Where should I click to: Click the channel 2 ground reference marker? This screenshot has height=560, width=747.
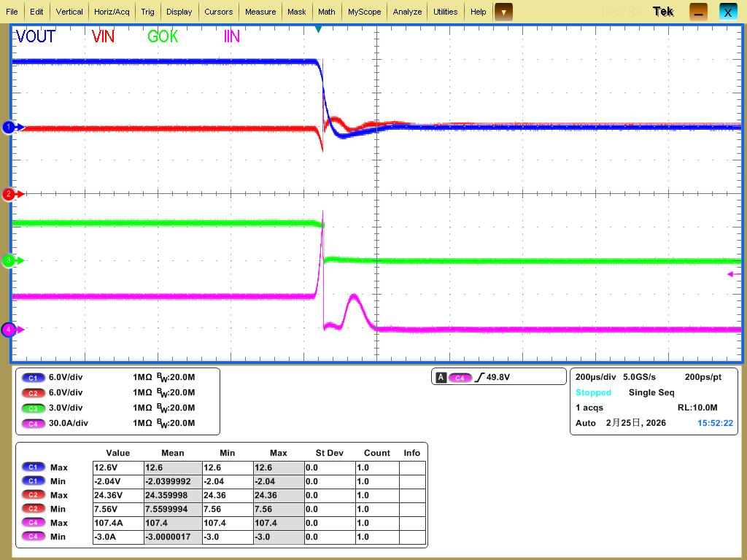point(12,194)
